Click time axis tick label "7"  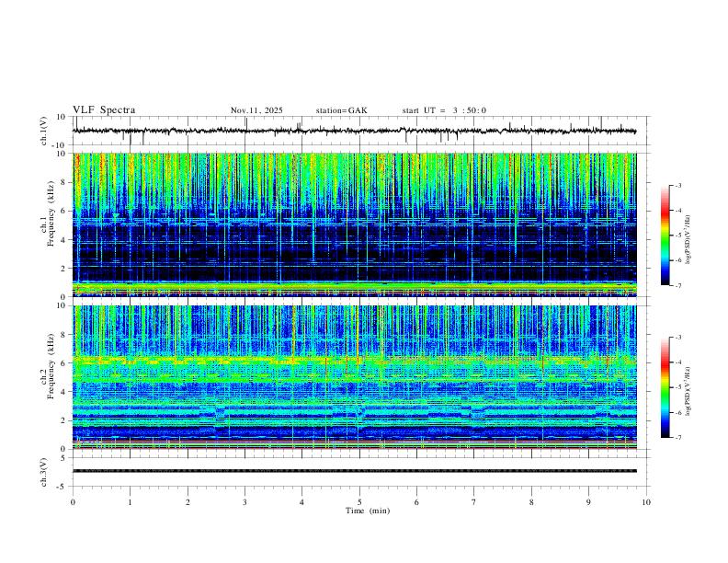[474, 502]
